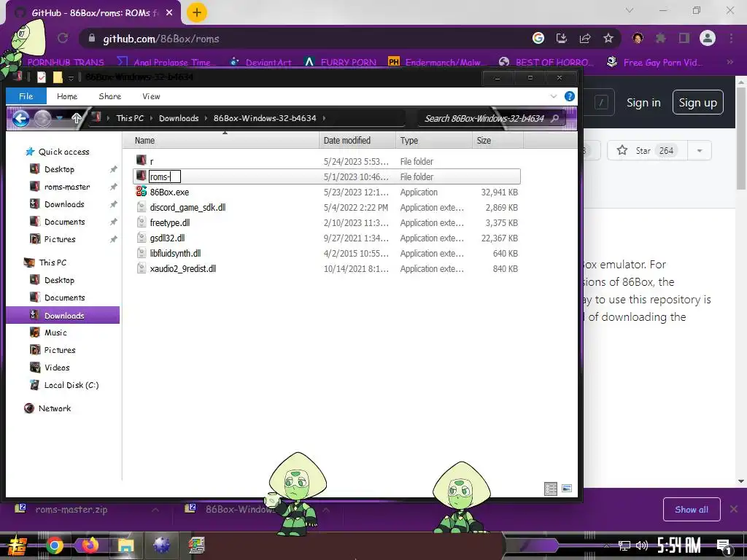747x560 pixels.
Task: Click Sign up button on GitHub
Action: tap(697, 102)
